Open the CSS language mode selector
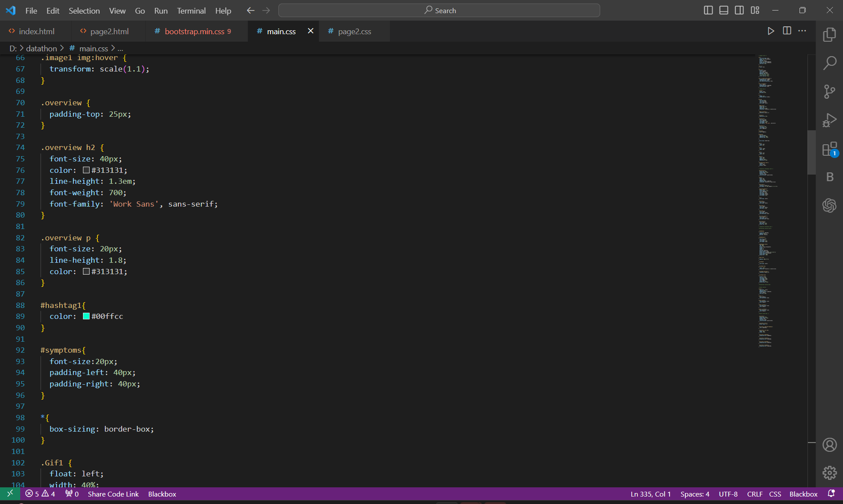 775,494
